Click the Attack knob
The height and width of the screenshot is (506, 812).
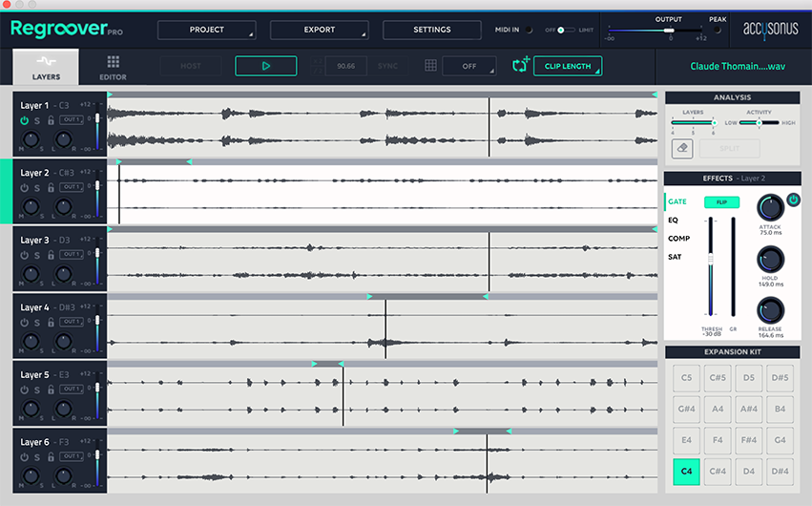click(x=770, y=208)
